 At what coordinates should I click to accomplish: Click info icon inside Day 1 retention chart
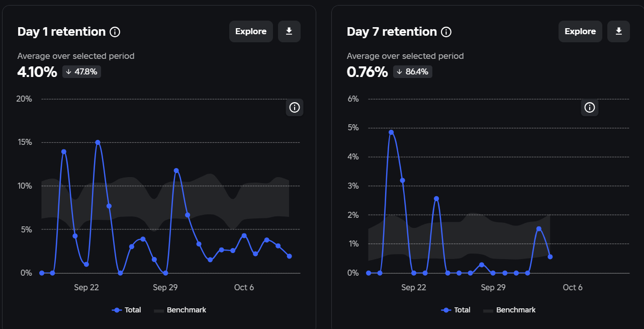pyautogui.click(x=295, y=107)
